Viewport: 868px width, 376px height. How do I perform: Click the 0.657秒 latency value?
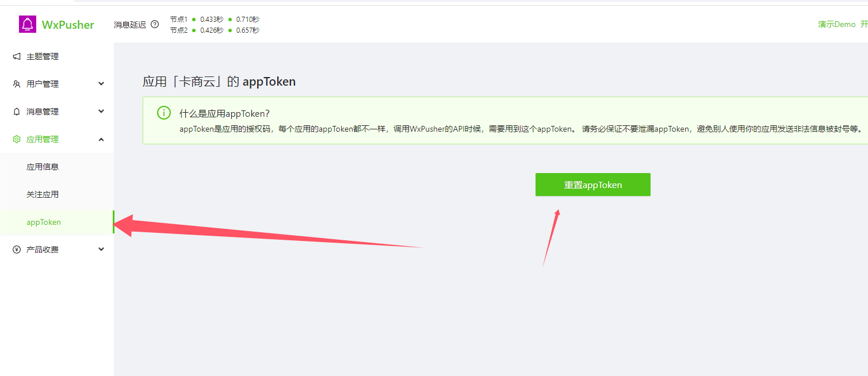tap(247, 30)
